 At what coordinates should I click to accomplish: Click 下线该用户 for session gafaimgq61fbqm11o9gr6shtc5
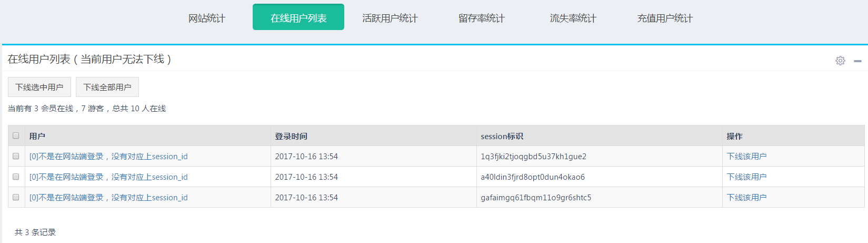coord(746,198)
